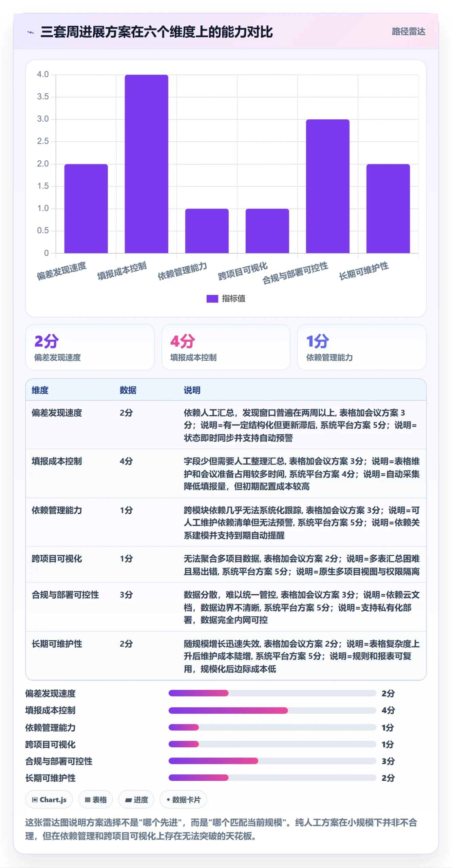This screenshot has width=452, height=868.
Task: Click the 4分 value in table
Action: [126, 461]
